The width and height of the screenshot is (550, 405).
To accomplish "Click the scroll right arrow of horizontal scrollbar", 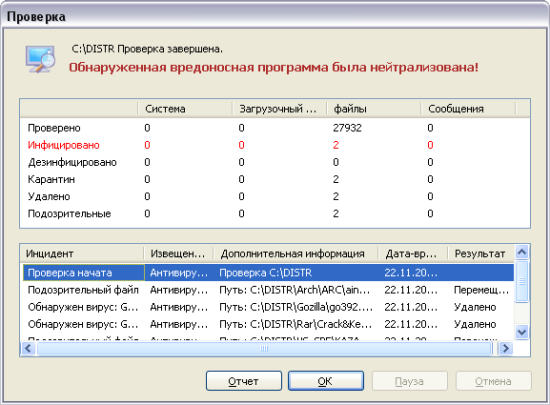I will coord(505,348).
